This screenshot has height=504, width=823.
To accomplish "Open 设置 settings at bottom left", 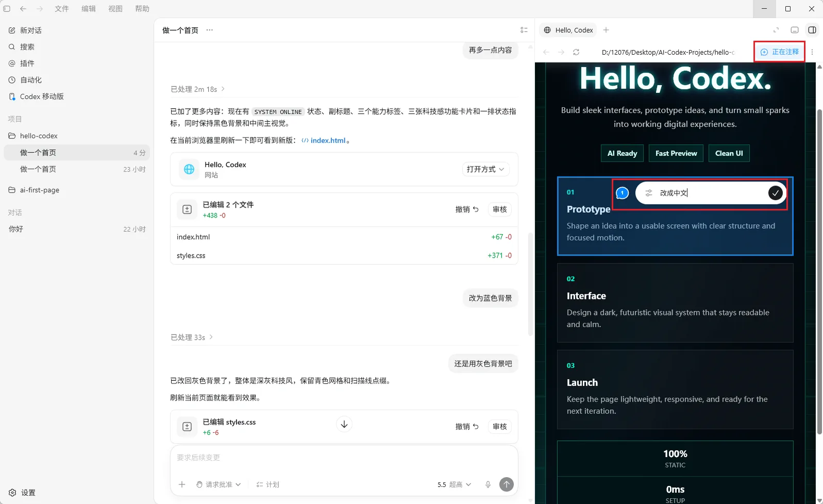I will pos(22,493).
